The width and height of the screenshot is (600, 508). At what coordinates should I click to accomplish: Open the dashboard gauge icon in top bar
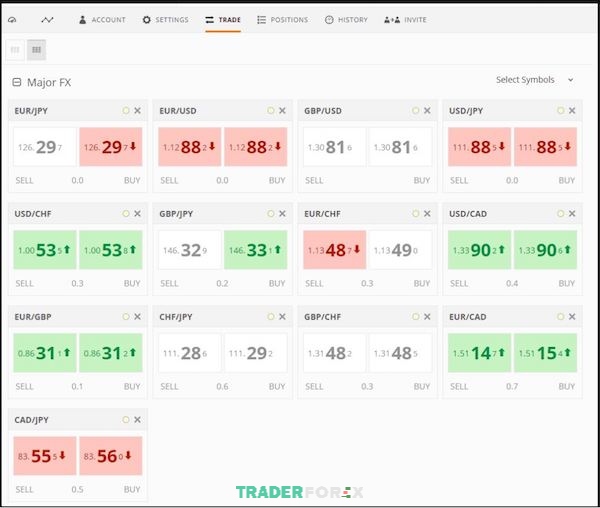click(12, 20)
